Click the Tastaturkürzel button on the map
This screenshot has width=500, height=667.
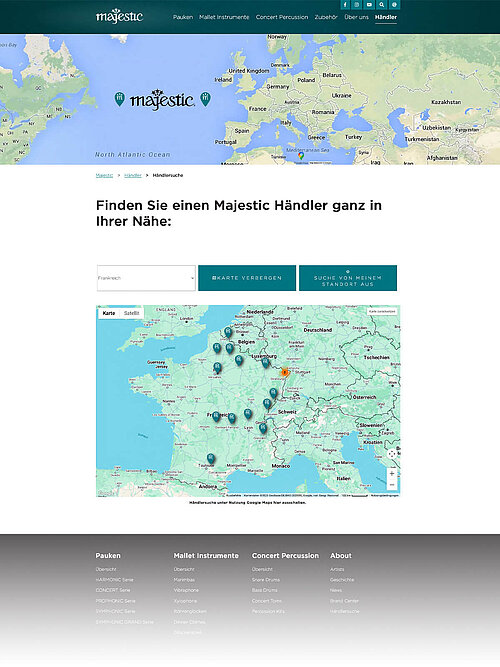point(234,495)
